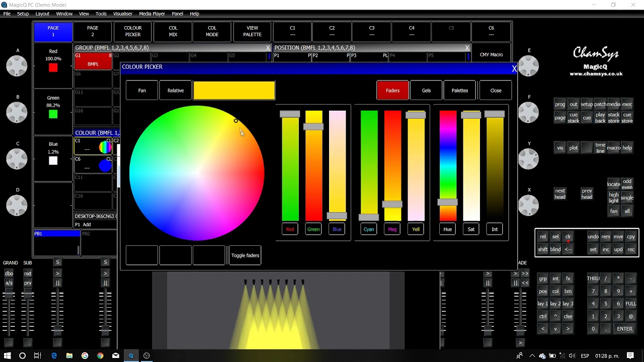Click the Red encoder red square
Image resolution: width=644 pixels, height=362 pixels.
click(53, 68)
